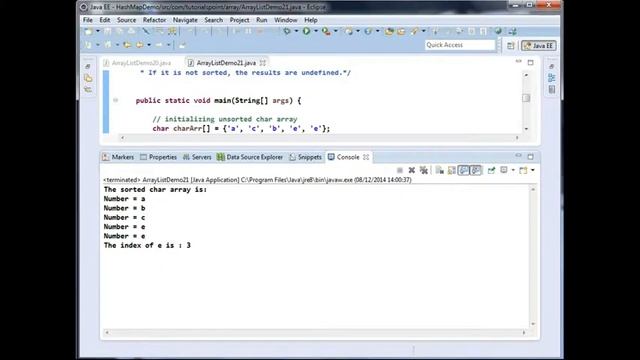Open the Search icon dropdown arrow
The image size is (640, 360).
tap(424, 31)
